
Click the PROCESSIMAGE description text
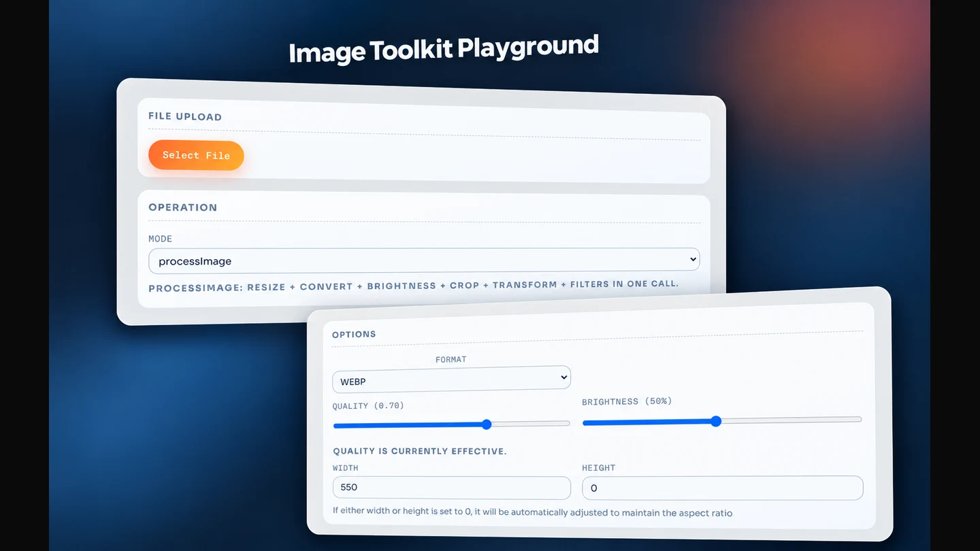coord(414,286)
